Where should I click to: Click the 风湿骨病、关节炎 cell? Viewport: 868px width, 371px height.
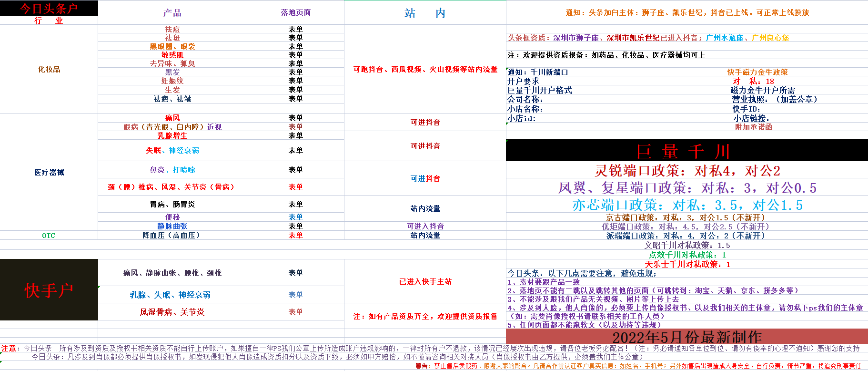(x=172, y=312)
